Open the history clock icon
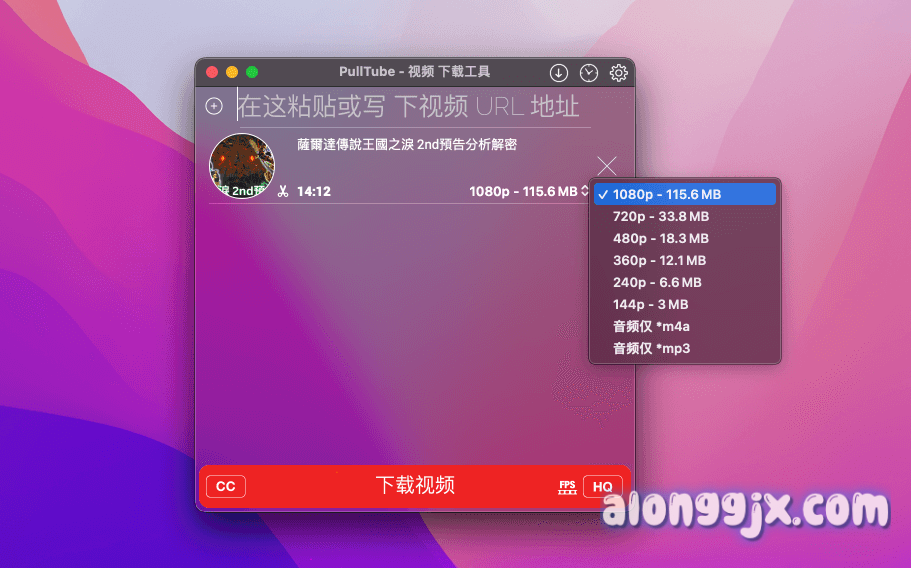911x568 pixels. coord(589,73)
